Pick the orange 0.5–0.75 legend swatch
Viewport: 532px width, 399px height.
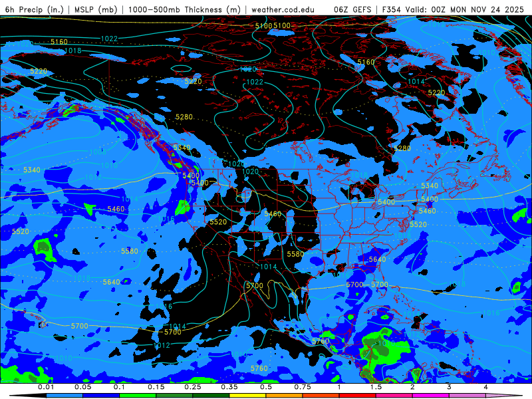click(x=285, y=396)
